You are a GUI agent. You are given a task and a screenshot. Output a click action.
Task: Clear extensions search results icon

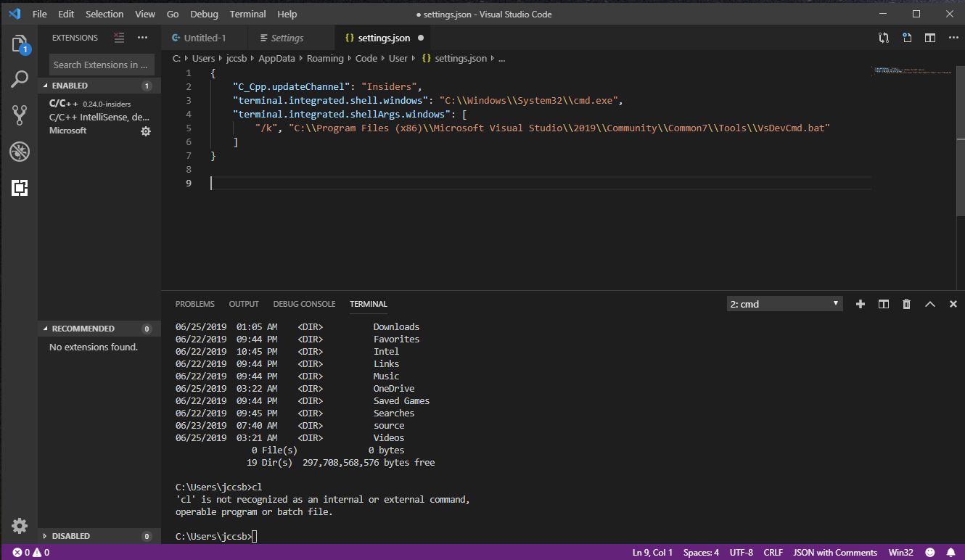pyautogui.click(x=119, y=38)
